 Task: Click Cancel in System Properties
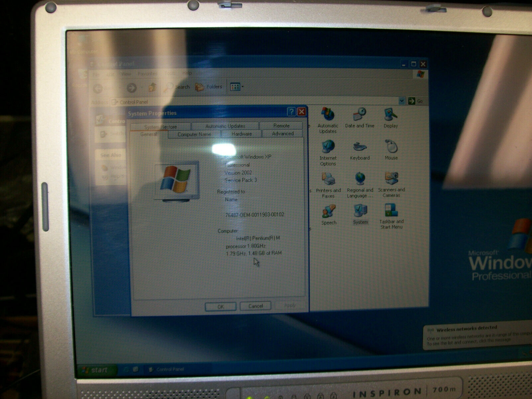(255, 306)
